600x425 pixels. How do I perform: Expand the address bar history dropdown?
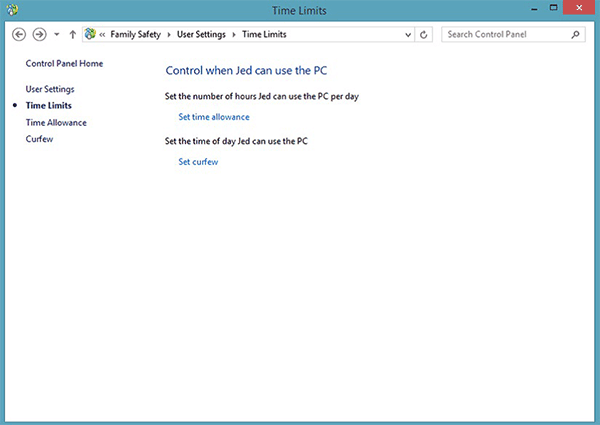407,34
